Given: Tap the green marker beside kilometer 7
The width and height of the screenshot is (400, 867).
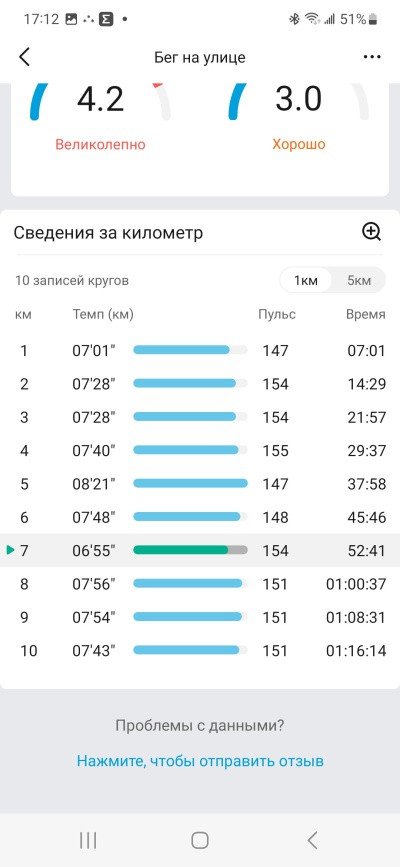Looking at the screenshot, I should [x=9, y=550].
